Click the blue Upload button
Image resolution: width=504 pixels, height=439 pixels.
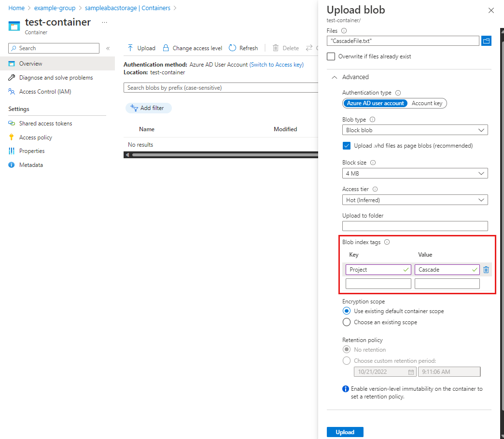pyautogui.click(x=345, y=432)
